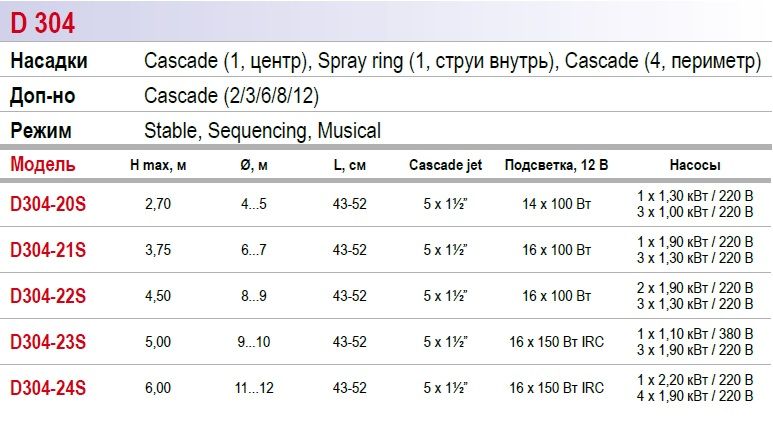Click the Насадки row label
The height and width of the screenshot is (431, 773).
[49, 61]
